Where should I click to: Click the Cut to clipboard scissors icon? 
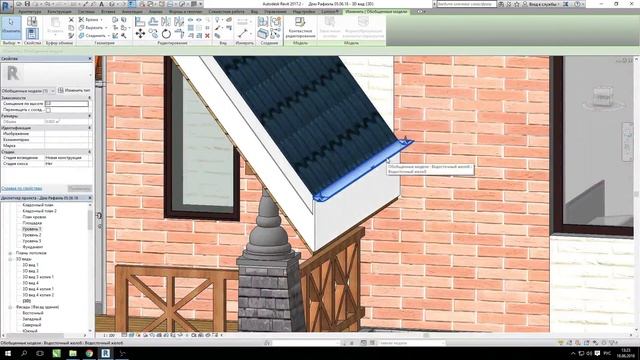pyautogui.click(x=71, y=20)
